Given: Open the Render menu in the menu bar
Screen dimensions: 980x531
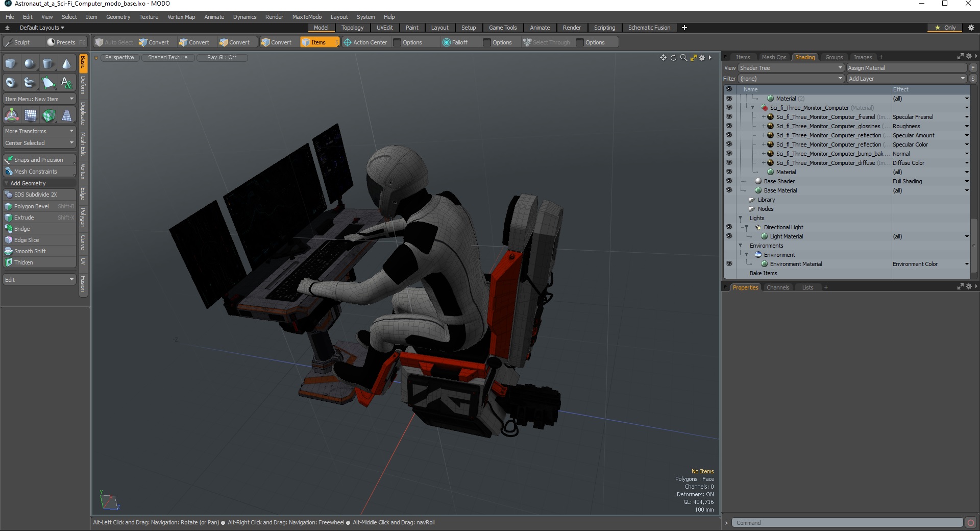Looking at the screenshot, I should tap(274, 17).
